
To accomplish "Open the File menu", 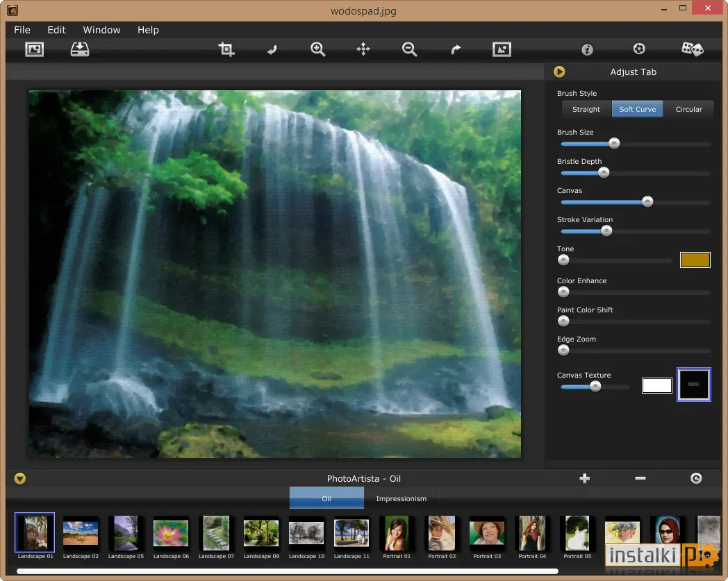I will pyautogui.click(x=22, y=30).
